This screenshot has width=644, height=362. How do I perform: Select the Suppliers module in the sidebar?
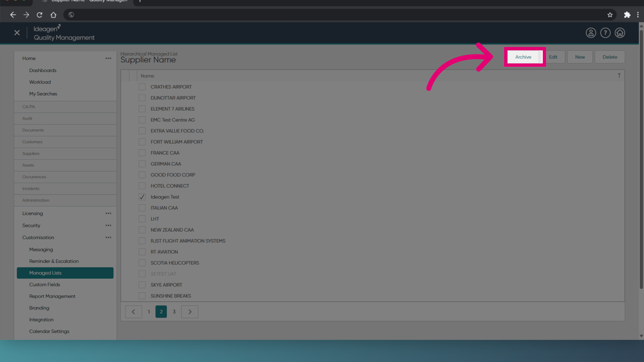coord(65,154)
